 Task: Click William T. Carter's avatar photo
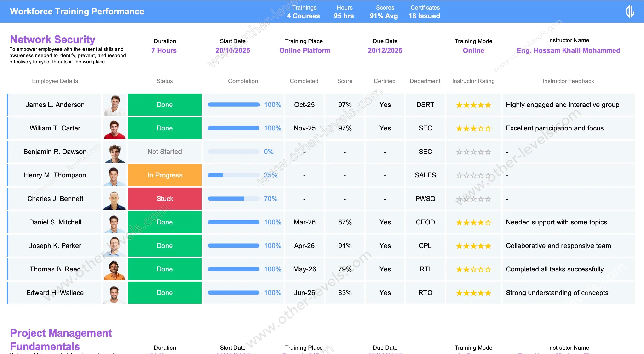pos(115,128)
